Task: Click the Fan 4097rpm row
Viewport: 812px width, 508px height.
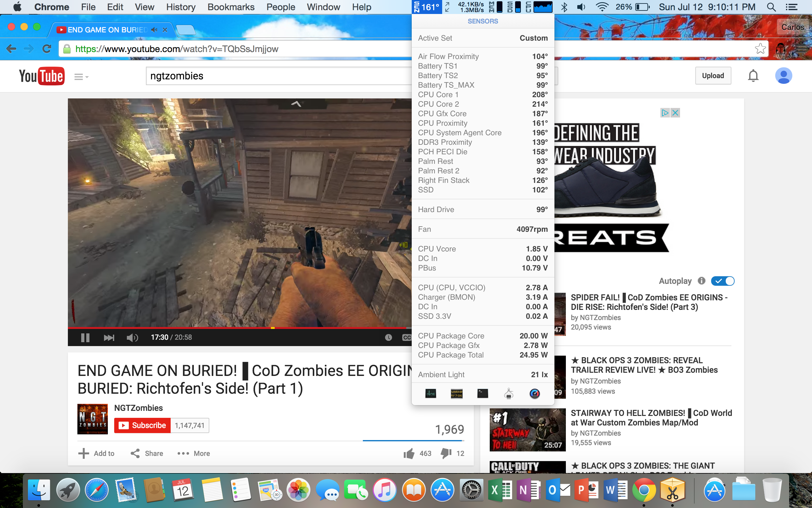Action: (x=483, y=229)
